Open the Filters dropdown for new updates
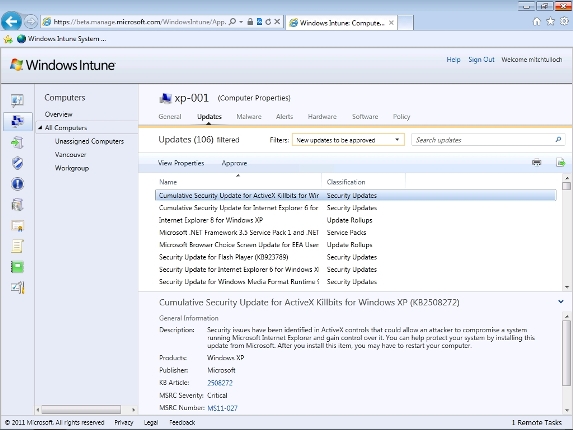 tap(348, 140)
